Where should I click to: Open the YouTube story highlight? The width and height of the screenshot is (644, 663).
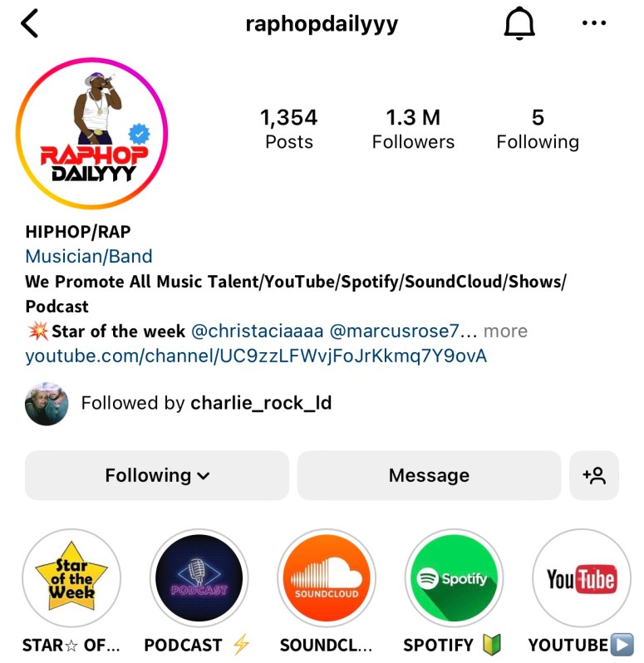point(582,577)
